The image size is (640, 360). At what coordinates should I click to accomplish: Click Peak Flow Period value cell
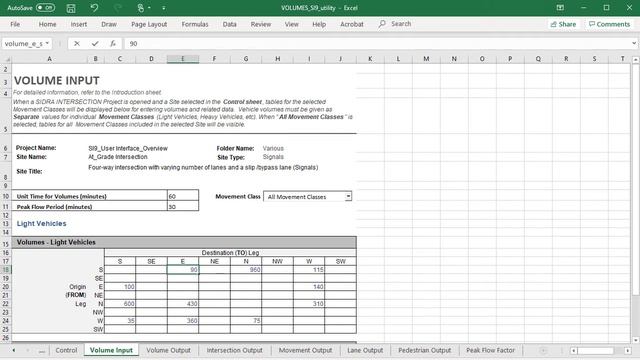point(183,206)
